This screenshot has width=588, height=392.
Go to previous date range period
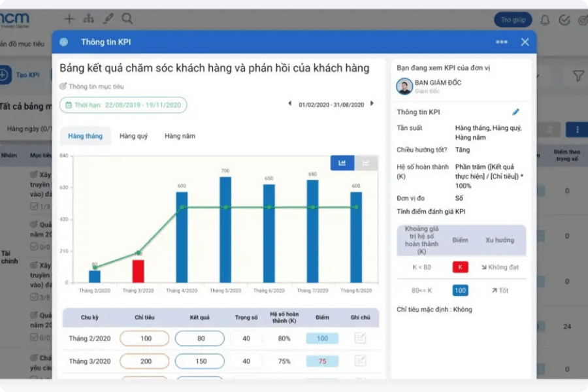pos(290,104)
